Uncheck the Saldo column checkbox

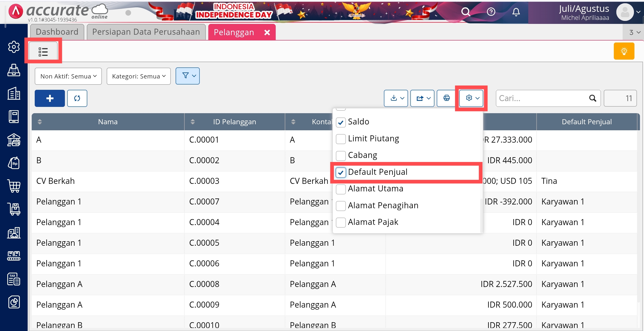point(341,122)
